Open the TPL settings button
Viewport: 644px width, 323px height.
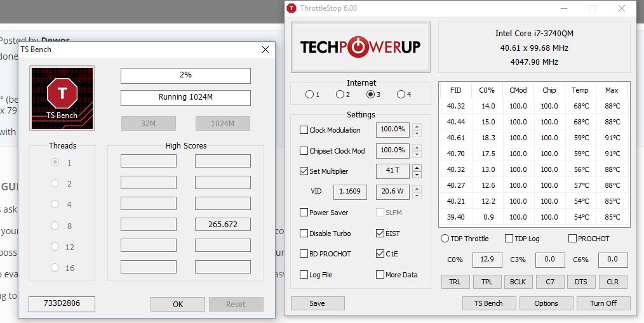coord(486,282)
